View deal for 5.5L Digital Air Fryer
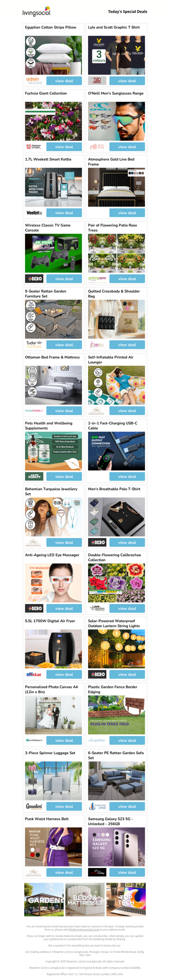 pos(64,674)
